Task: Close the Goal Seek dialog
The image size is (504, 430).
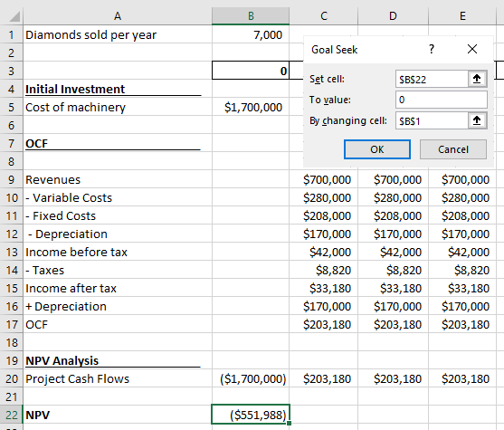Action: pos(472,49)
